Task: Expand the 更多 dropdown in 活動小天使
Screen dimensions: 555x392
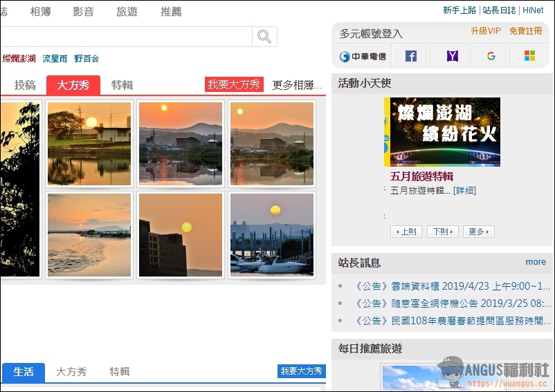Action: click(x=478, y=232)
